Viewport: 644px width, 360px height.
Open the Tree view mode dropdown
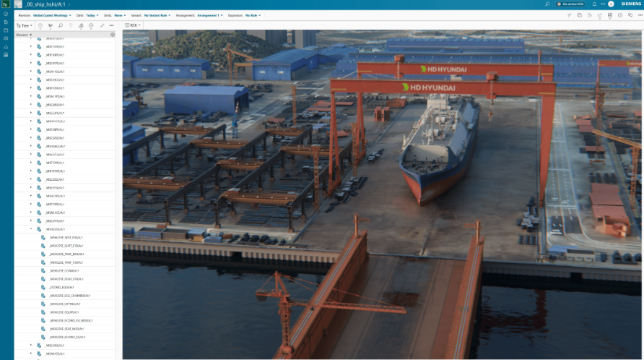tap(25, 25)
